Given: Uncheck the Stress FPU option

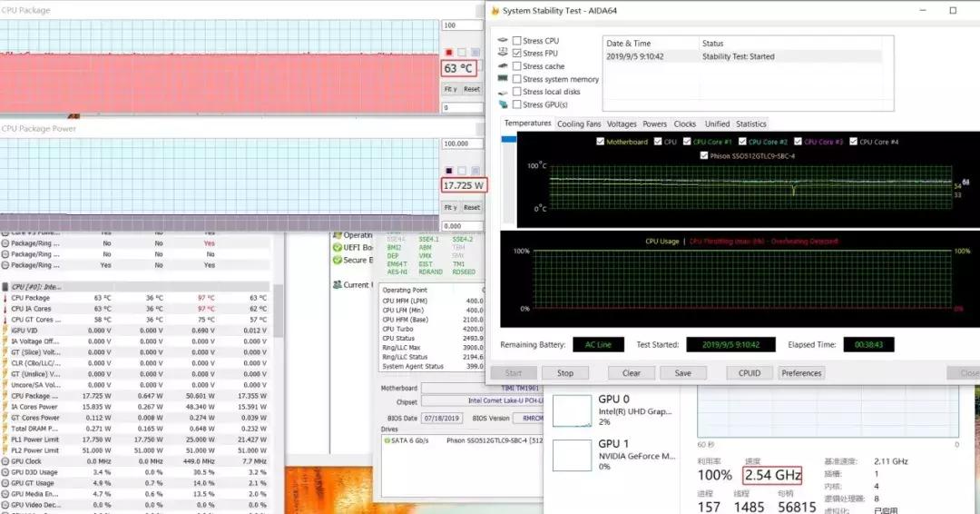Looking at the screenshot, I should tap(516, 54).
